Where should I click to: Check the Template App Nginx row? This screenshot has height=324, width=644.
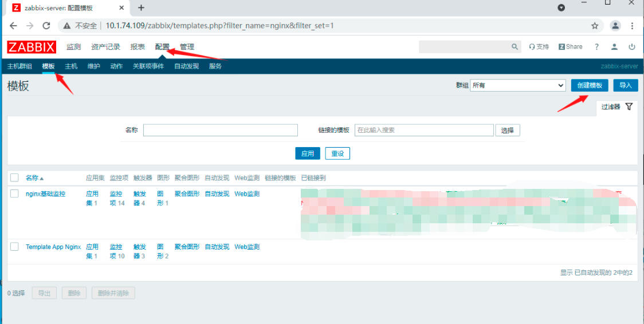coord(14,247)
